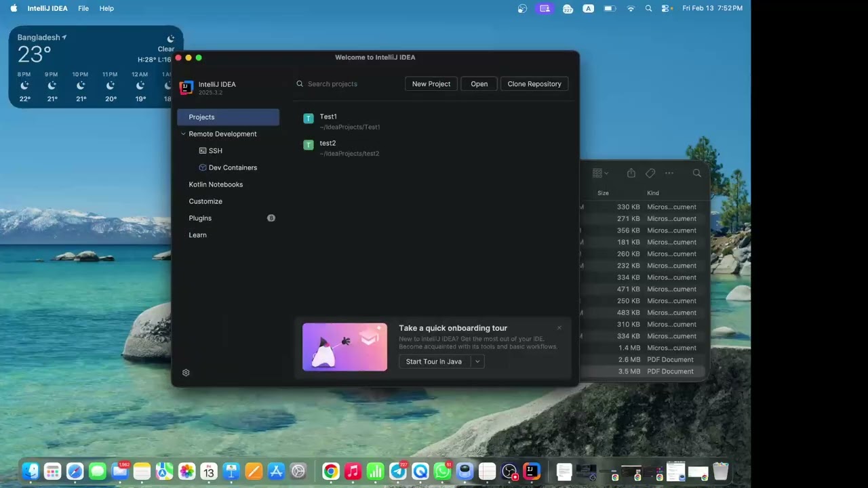Click the Share icon in the Finder toolbar

pos(631,173)
